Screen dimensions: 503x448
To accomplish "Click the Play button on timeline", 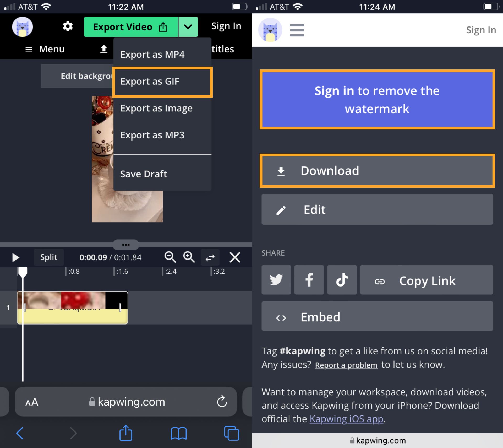I will (15, 257).
